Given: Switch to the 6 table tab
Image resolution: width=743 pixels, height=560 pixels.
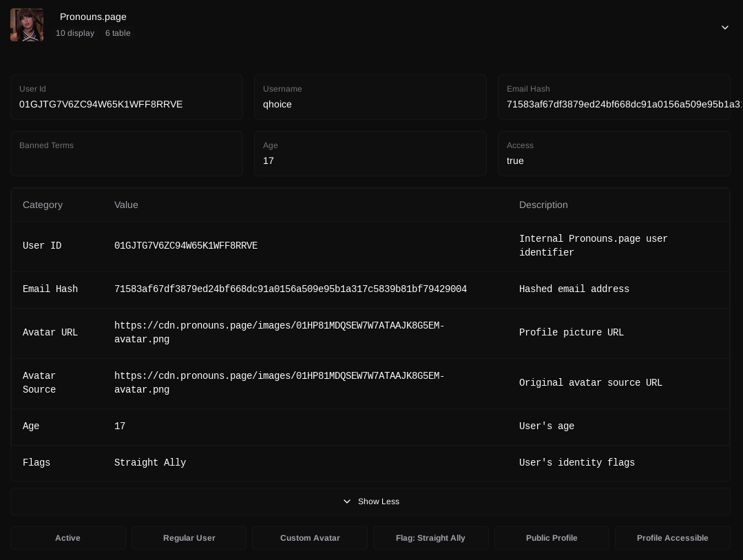Looking at the screenshot, I should point(118,33).
